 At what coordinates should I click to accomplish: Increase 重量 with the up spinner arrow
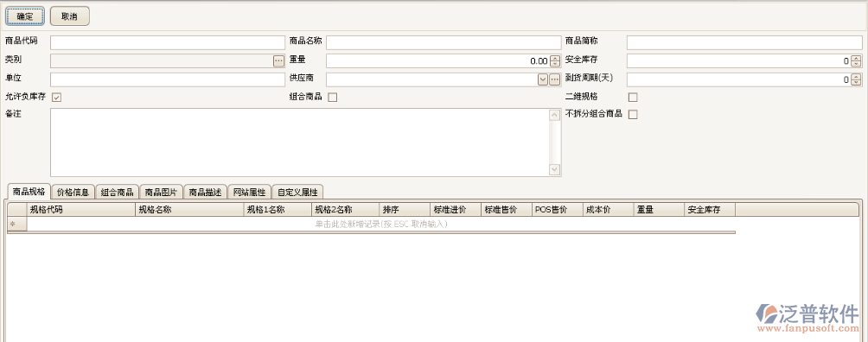click(555, 58)
